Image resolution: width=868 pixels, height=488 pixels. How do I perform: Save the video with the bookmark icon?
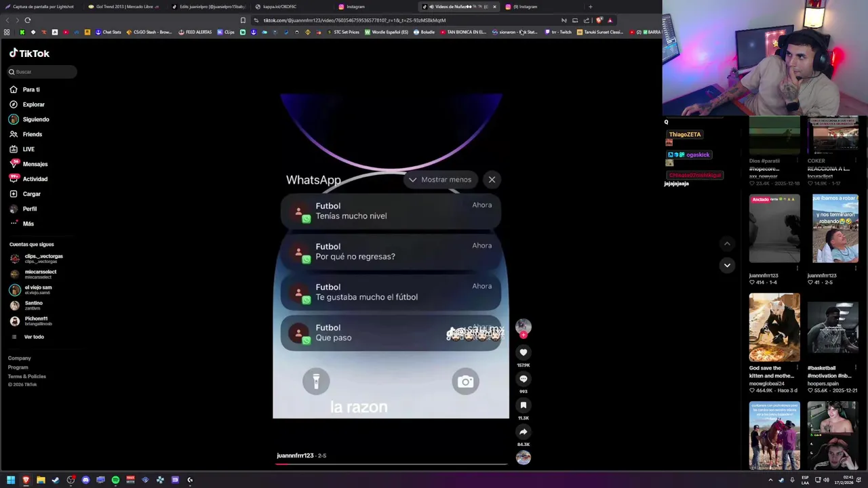(523, 405)
